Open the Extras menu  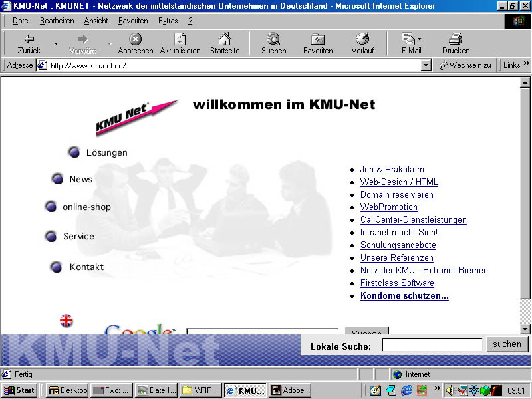168,21
